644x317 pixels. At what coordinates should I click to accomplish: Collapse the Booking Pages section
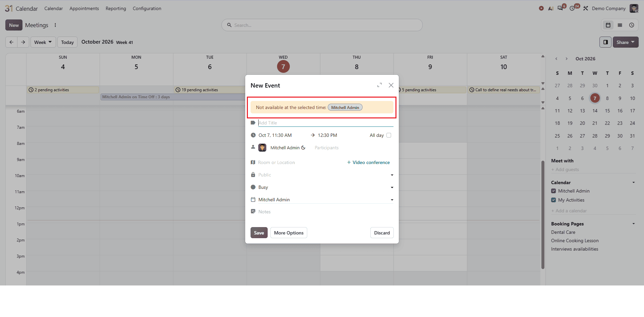634,224
